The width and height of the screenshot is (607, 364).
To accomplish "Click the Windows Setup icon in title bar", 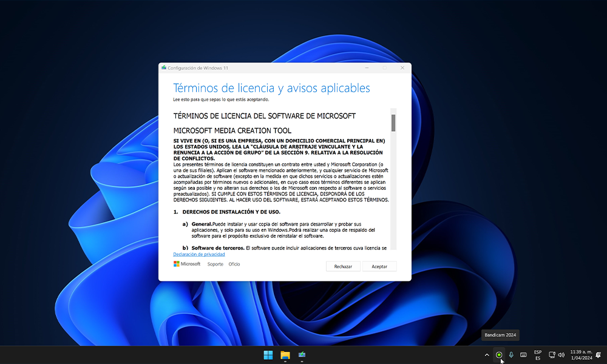I will [x=164, y=67].
